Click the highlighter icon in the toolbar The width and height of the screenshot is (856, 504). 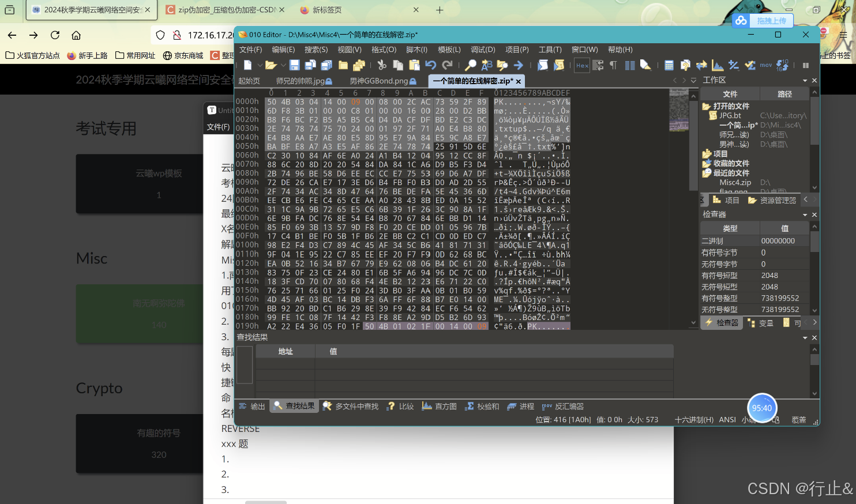click(646, 65)
